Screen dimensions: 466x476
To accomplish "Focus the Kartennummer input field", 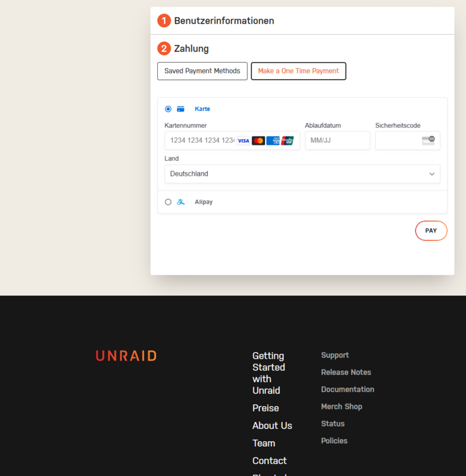I will pos(232,140).
